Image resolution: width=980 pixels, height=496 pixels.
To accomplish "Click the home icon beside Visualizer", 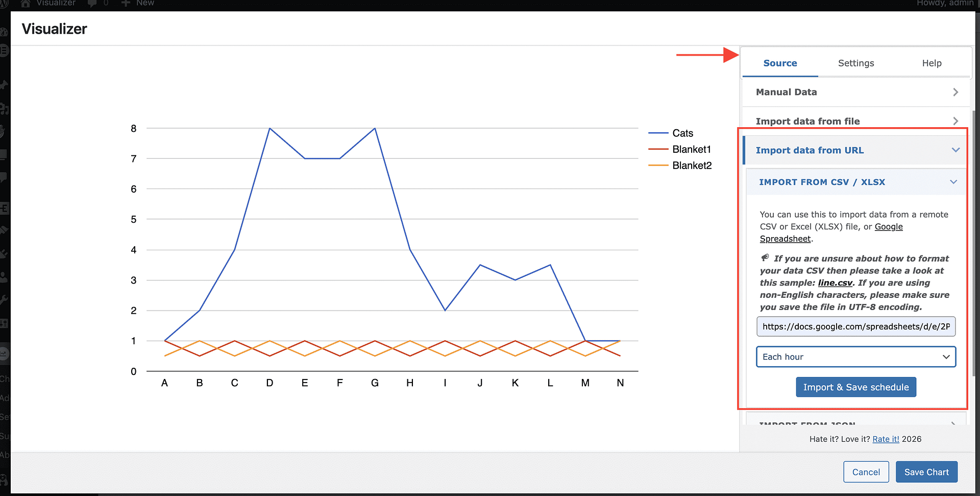I will click(x=26, y=3).
